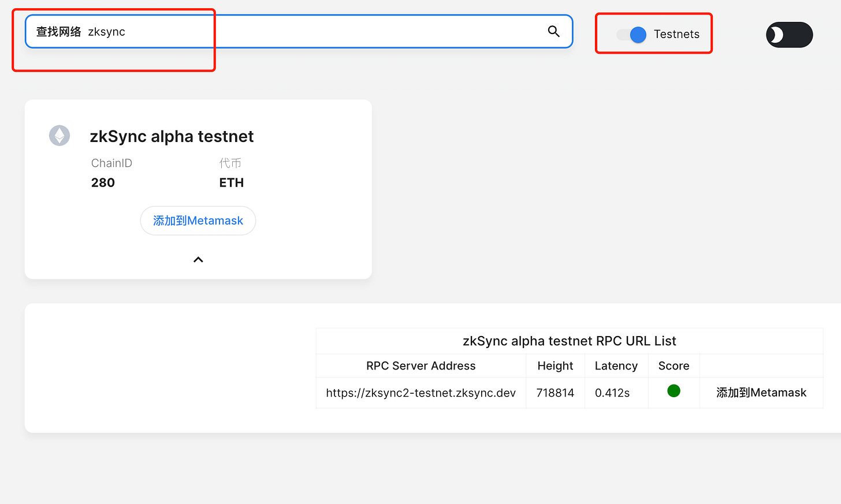841x504 pixels.
Task: Add zkSync alpha testnet card to Metamask
Action: tap(198, 221)
